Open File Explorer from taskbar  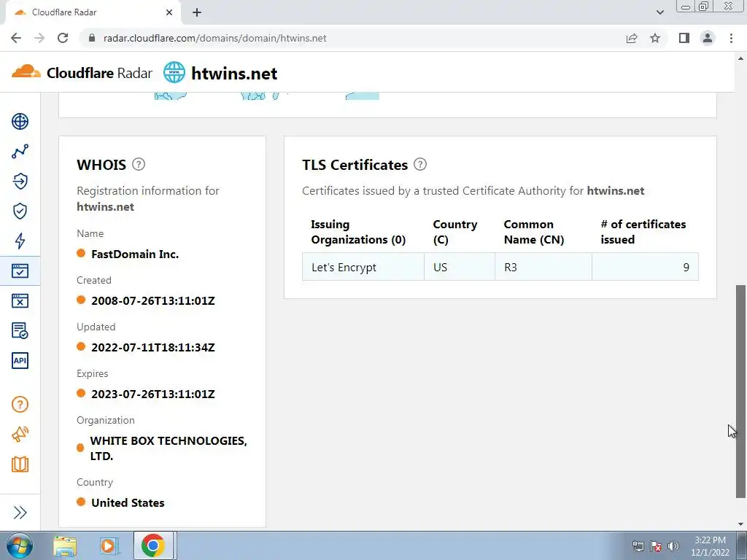pos(65,545)
